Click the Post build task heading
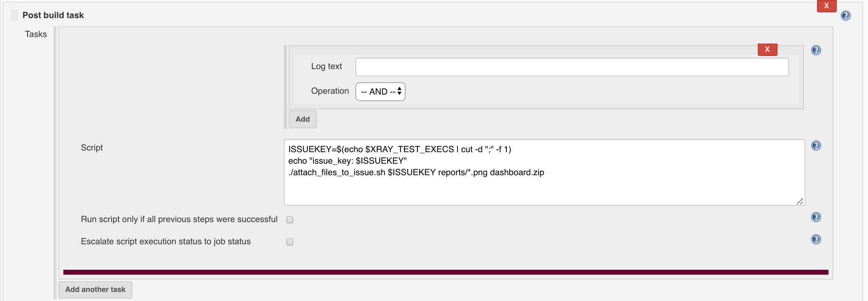868x301 pixels. 53,15
